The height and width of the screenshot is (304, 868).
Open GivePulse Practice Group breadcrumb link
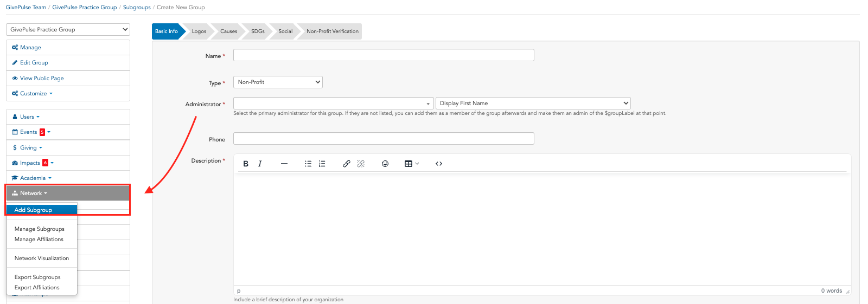coord(85,7)
